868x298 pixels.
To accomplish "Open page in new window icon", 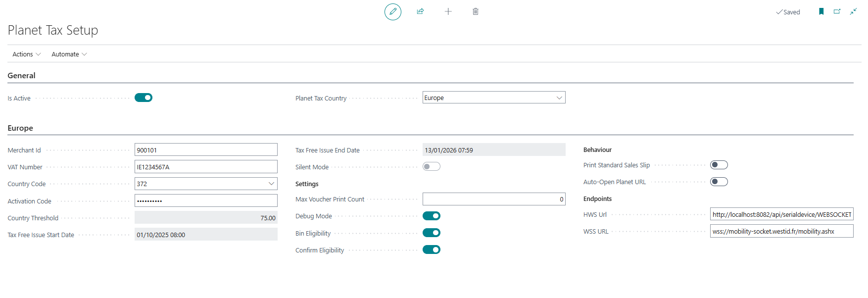I will tap(837, 11).
